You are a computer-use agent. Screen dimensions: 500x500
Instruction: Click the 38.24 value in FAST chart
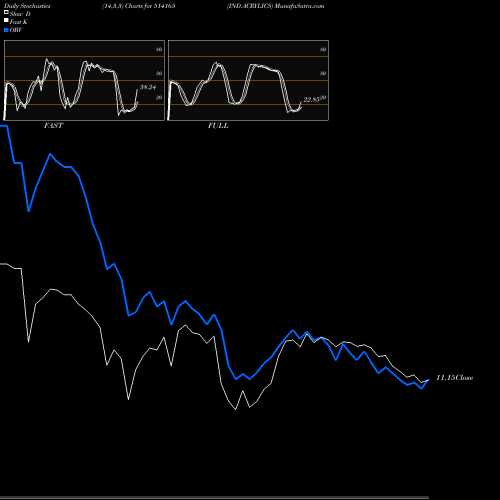(x=148, y=87)
